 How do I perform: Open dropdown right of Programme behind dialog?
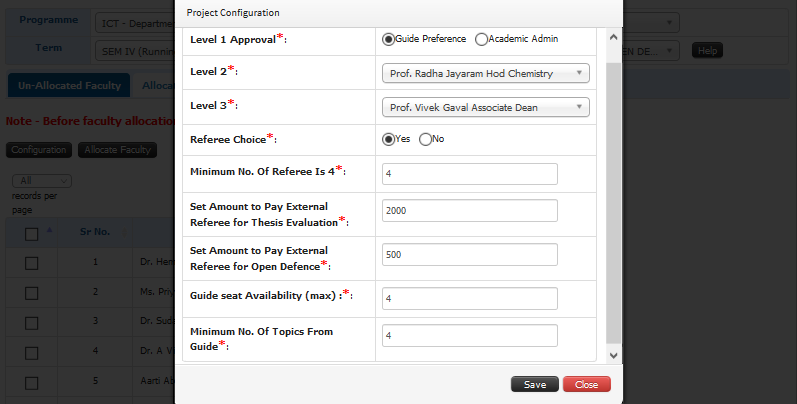pos(651,23)
